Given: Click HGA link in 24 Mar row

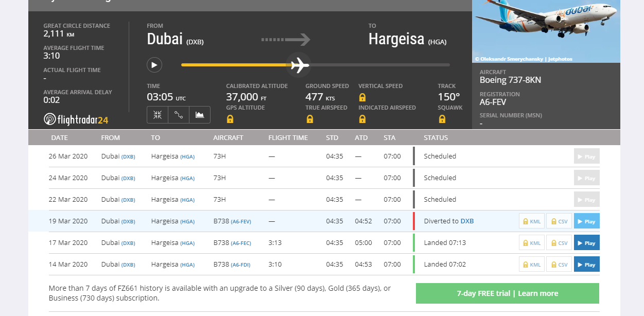Looking at the screenshot, I should [187, 179].
